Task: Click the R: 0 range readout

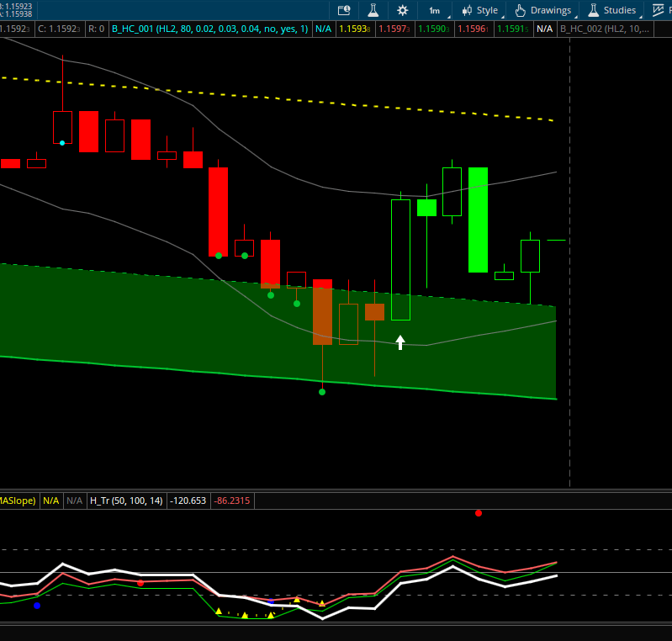Action: 97,29
